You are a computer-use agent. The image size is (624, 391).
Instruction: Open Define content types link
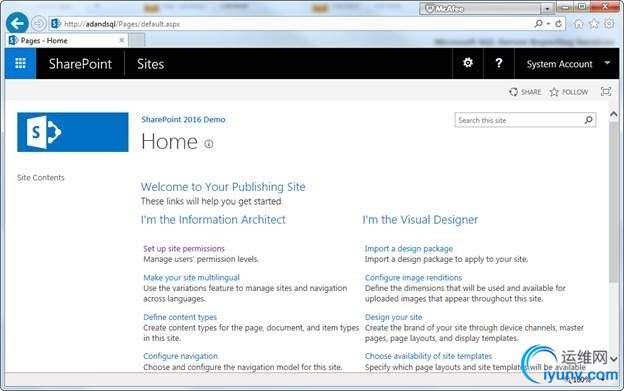coord(180,317)
